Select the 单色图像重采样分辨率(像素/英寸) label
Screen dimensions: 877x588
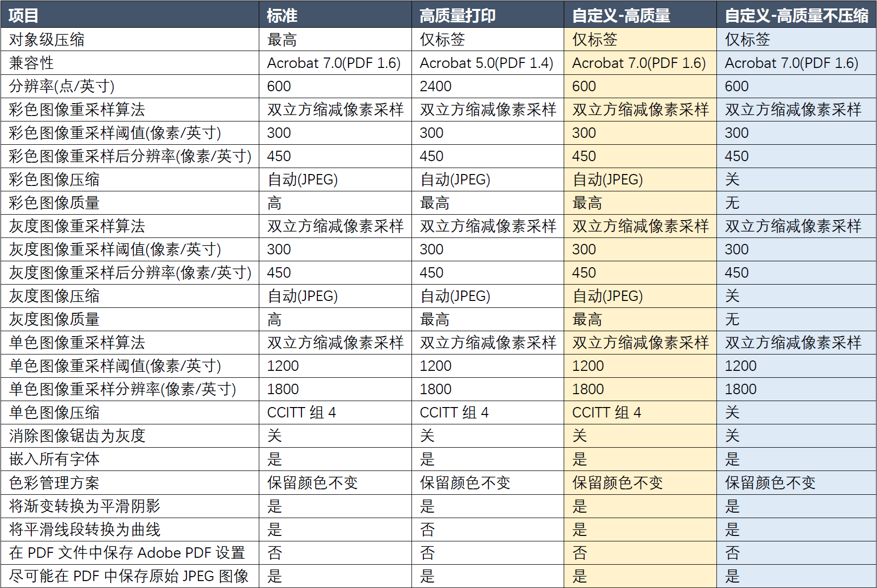coord(122,389)
